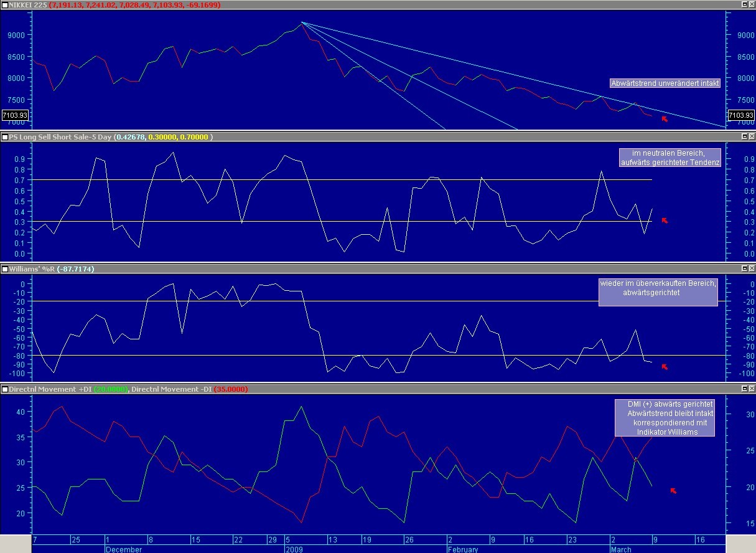This screenshot has height=553, width=756.
Task: Close the Williams' %R indicator pane
Action: tap(751, 269)
